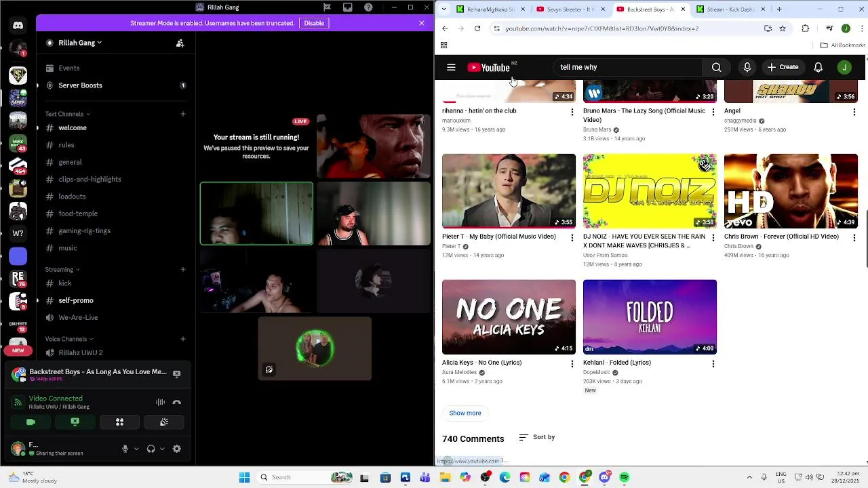Open Rillah Gang server dropdown
Image resolution: width=868 pixels, height=488 pixels.
coord(80,43)
